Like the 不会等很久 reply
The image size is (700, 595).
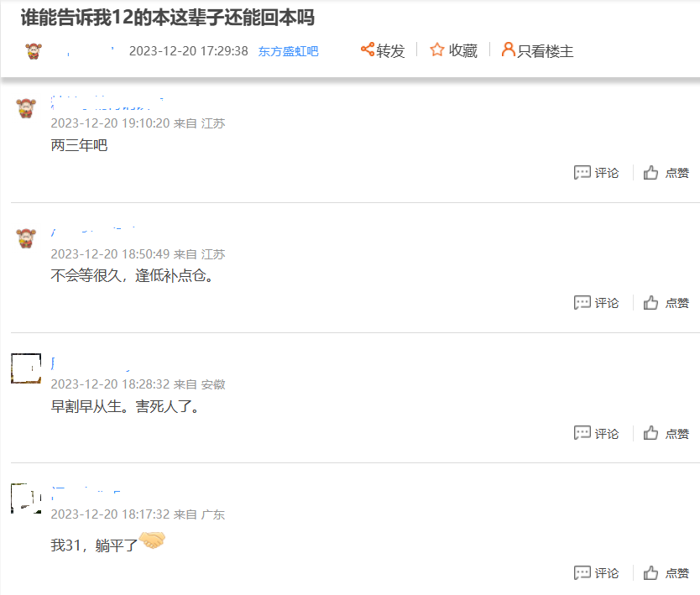pyautogui.click(x=650, y=303)
